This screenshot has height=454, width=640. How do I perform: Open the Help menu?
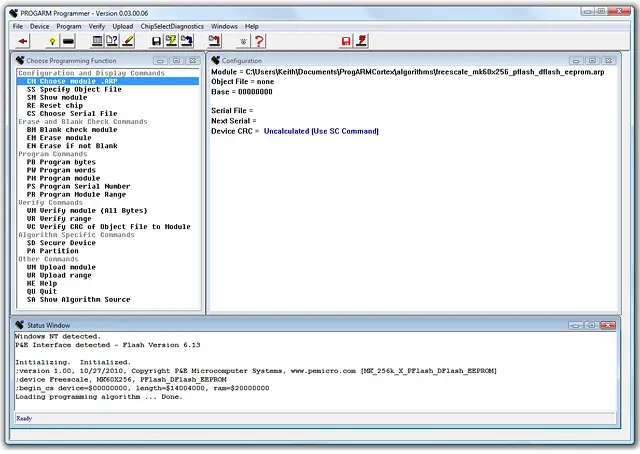tap(251, 26)
